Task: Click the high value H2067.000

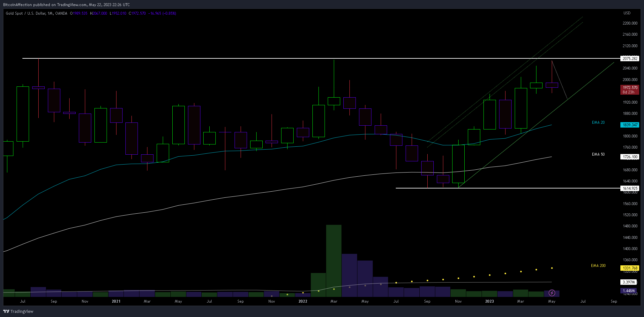Action: [x=99, y=13]
